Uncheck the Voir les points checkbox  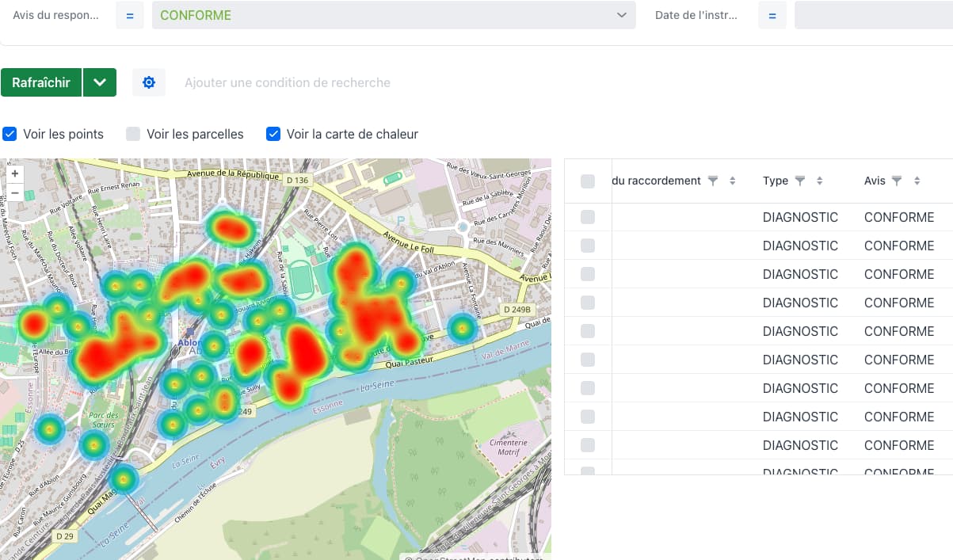coord(10,134)
